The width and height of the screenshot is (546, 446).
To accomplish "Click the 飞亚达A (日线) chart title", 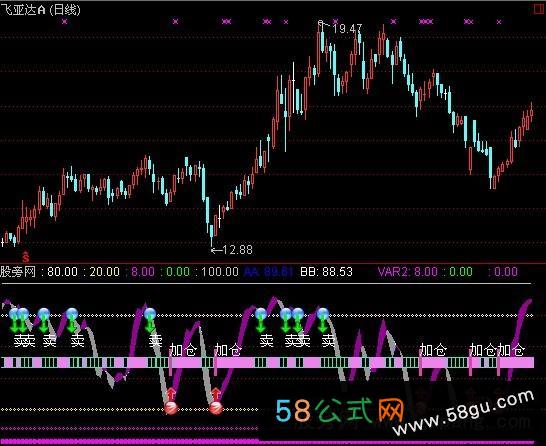I will (40, 9).
